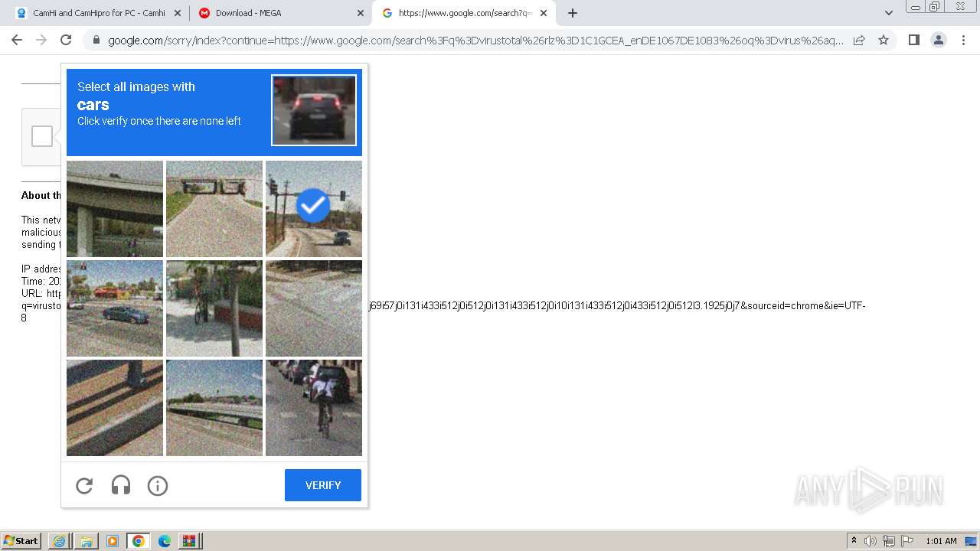
Task: Open Windows Media Player from taskbar
Action: [x=113, y=541]
